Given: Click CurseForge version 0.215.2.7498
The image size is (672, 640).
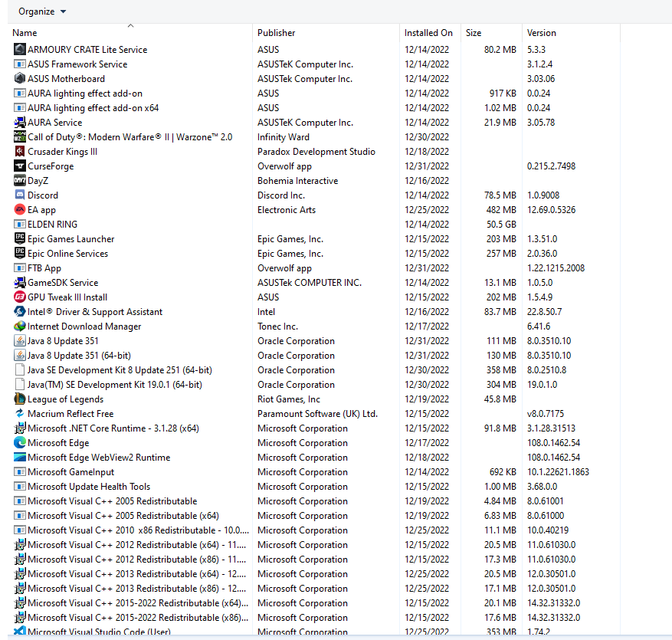Looking at the screenshot, I should click(551, 166).
